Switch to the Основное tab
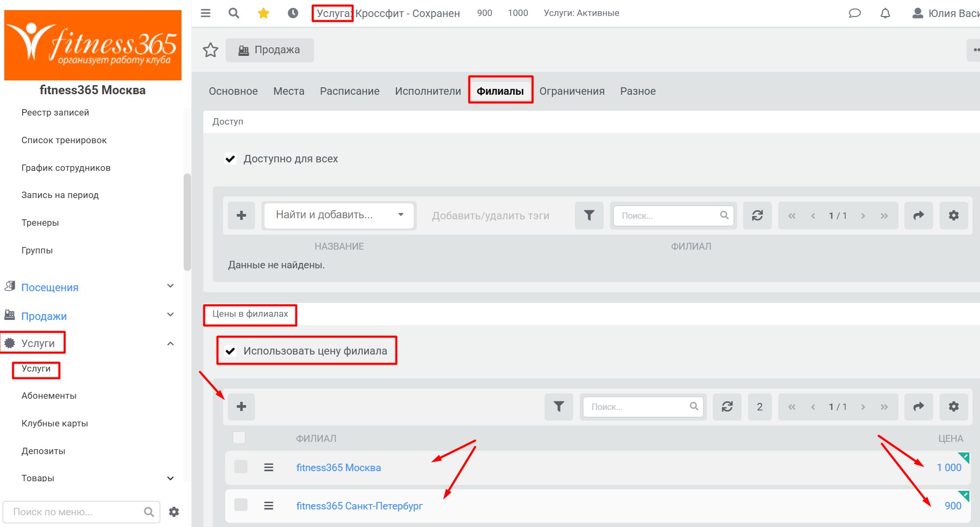 pos(233,91)
